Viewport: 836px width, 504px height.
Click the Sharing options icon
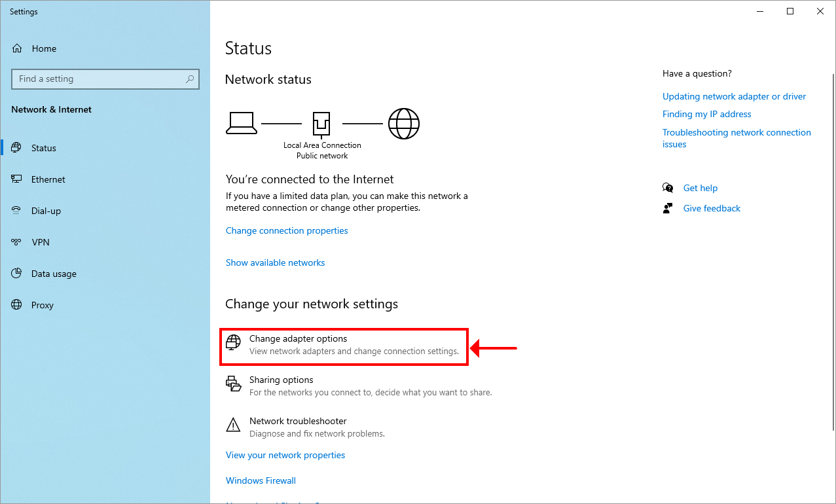point(233,384)
